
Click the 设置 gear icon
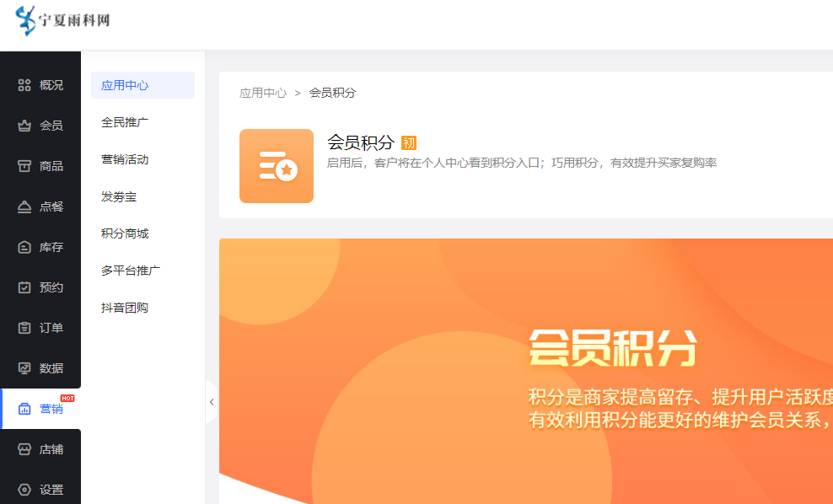(24, 490)
